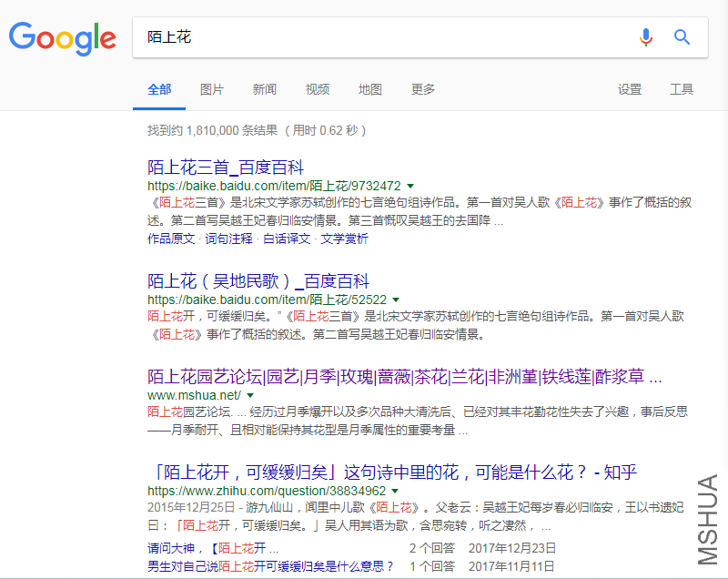Open 陌上花（吴地民歌）_百度百科 result

tap(258, 281)
